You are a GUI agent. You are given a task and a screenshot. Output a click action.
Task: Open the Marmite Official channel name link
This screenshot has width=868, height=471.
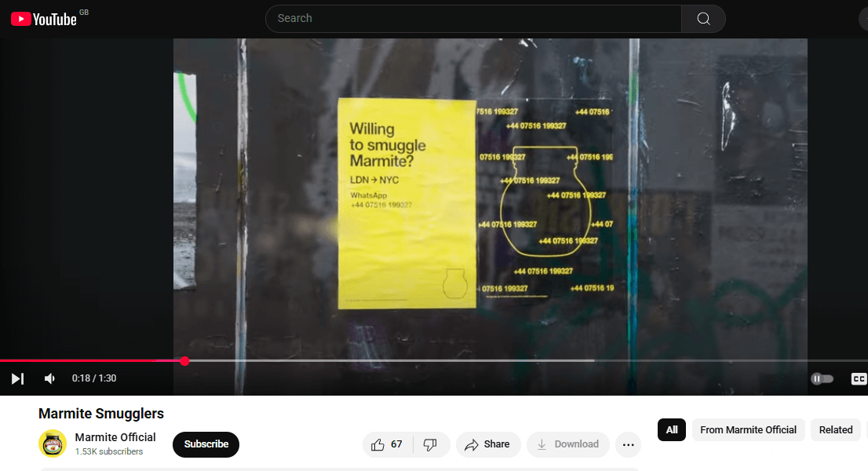tap(115, 437)
